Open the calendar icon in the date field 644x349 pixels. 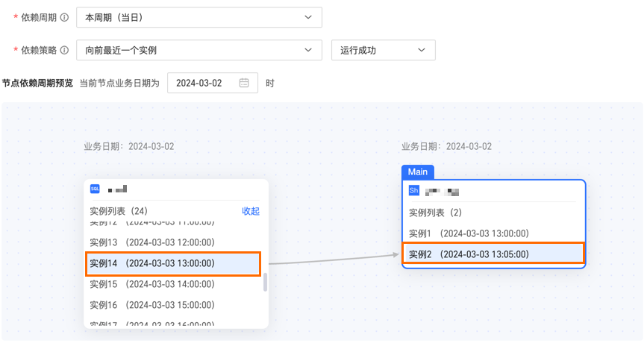(244, 83)
